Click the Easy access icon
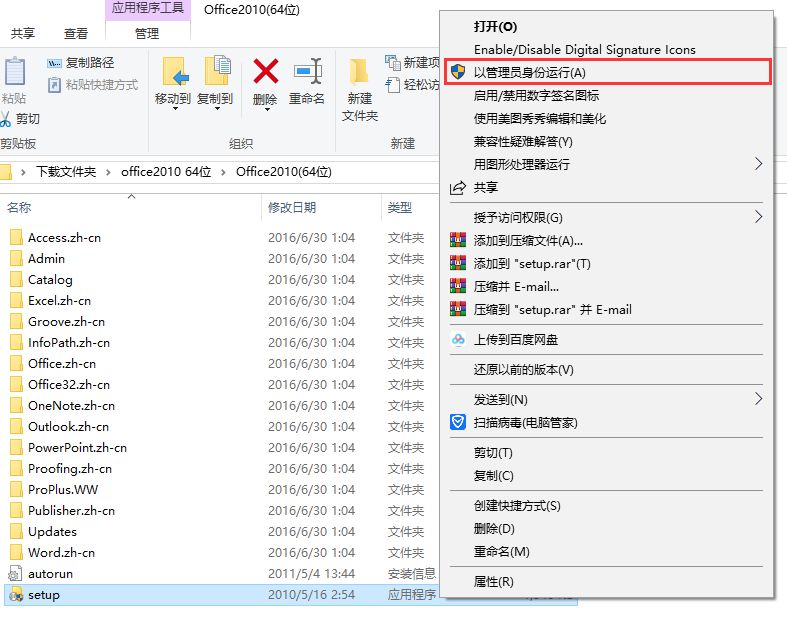The height and width of the screenshot is (623, 787). [392, 84]
